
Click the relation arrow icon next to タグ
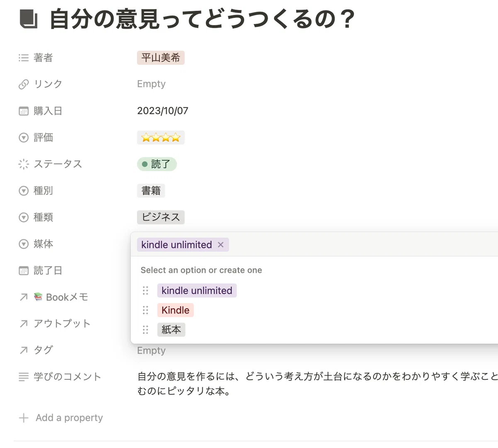pos(24,350)
